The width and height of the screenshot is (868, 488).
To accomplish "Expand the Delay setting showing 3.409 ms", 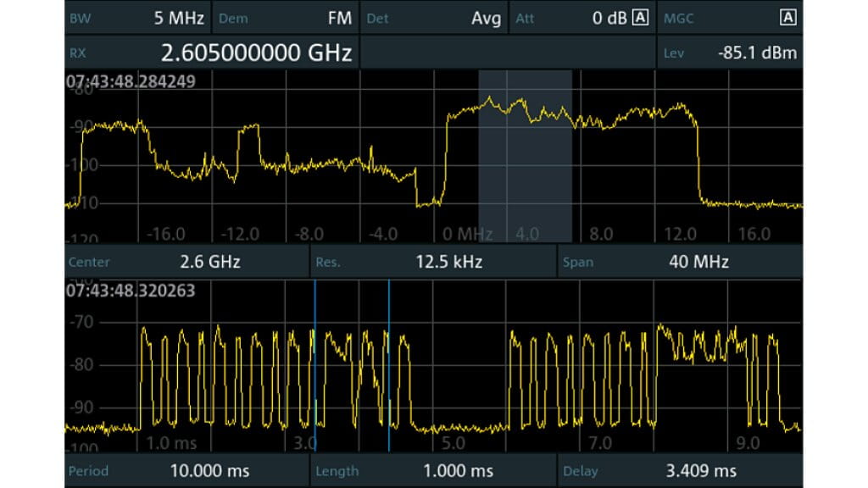I will point(678,470).
